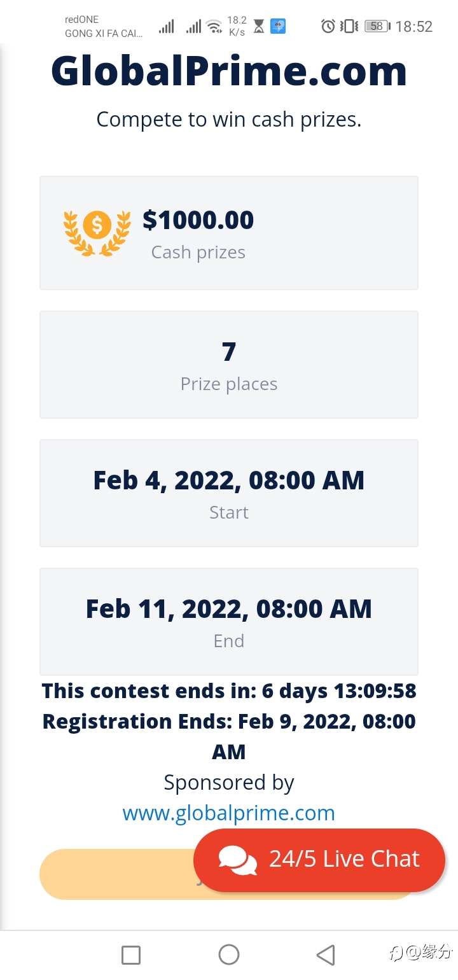Tap the 7 Prize places card
This screenshot has width=458, height=980.
pyautogui.click(x=229, y=365)
